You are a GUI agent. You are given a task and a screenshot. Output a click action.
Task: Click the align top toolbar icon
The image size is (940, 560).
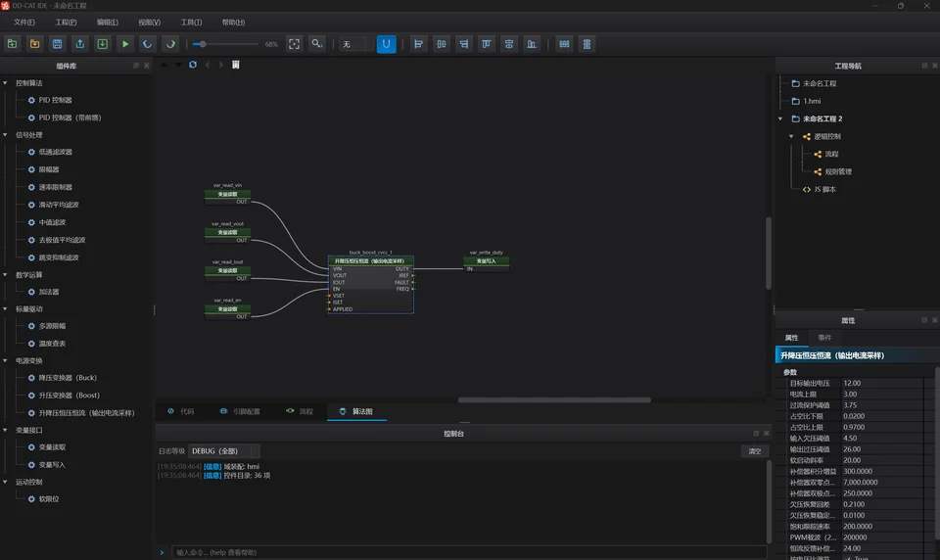[x=487, y=44]
